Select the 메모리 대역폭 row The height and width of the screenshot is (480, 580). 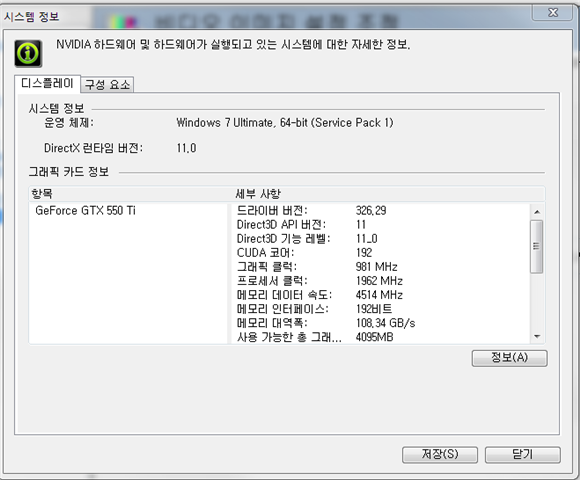pos(381,323)
